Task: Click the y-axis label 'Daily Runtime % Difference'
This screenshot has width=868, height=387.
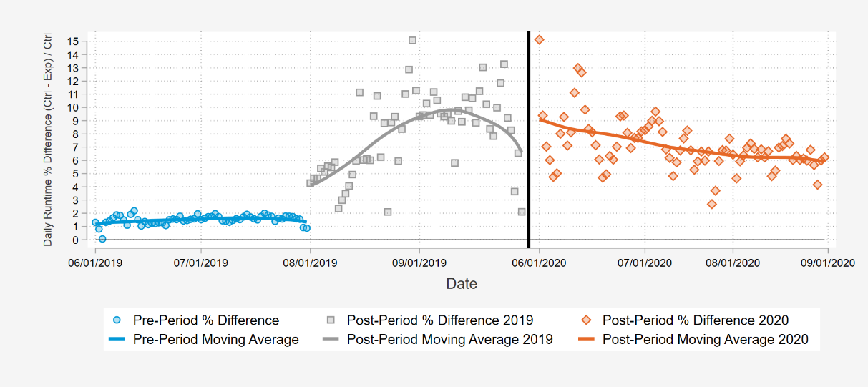Action: click(48, 139)
